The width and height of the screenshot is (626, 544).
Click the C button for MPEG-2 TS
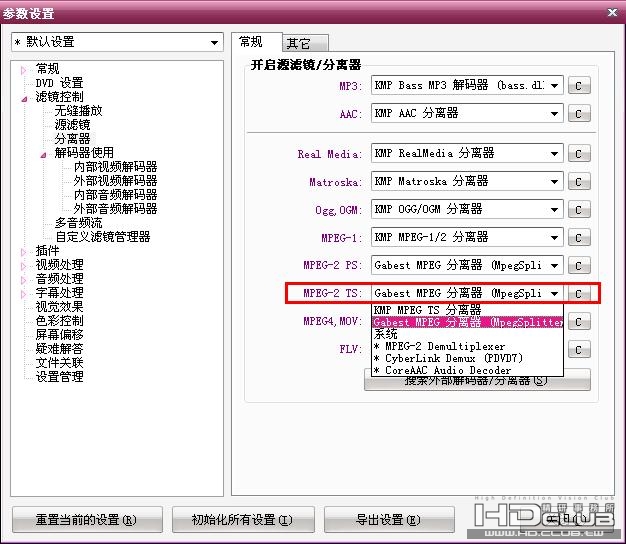(579, 294)
